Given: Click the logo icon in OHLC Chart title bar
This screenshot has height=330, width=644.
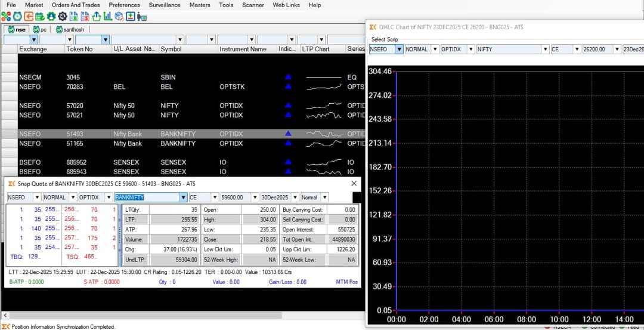Looking at the screenshot, I should click(373, 27).
